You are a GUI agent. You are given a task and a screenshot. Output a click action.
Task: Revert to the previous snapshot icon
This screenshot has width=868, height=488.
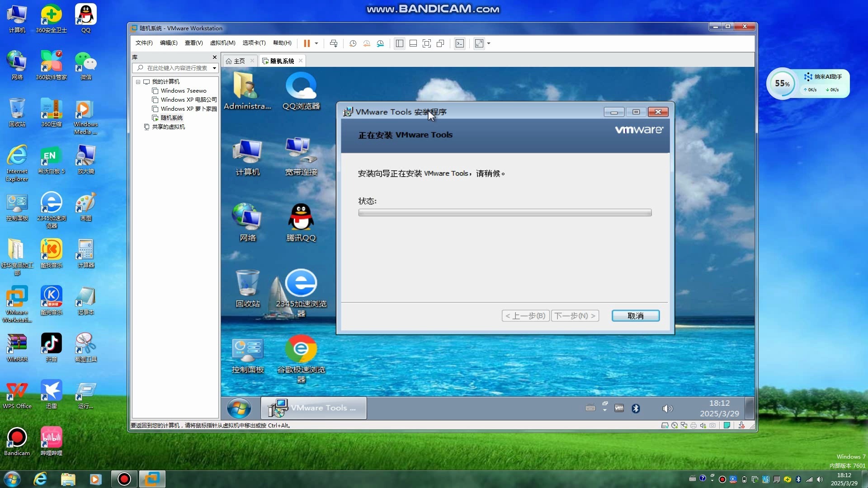pyautogui.click(x=367, y=43)
